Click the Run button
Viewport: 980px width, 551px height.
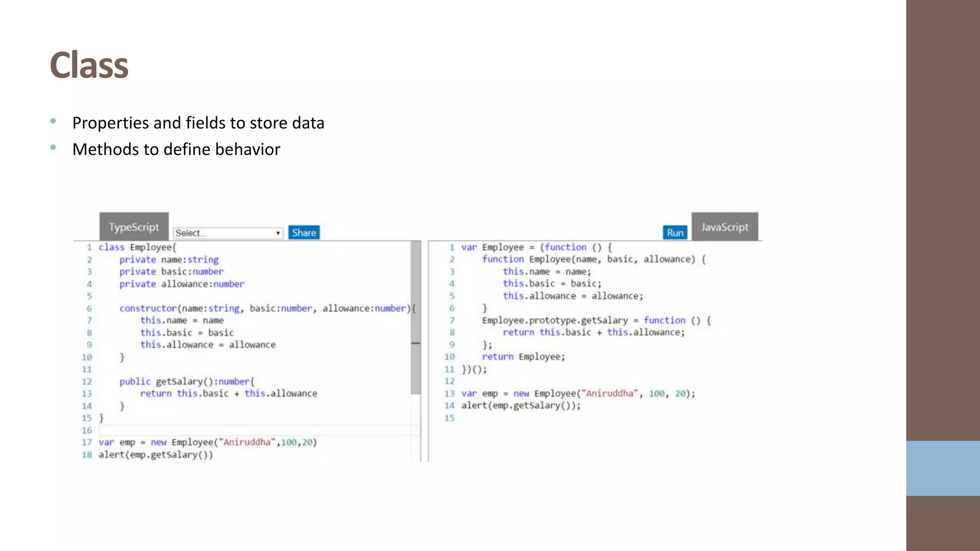click(675, 233)
